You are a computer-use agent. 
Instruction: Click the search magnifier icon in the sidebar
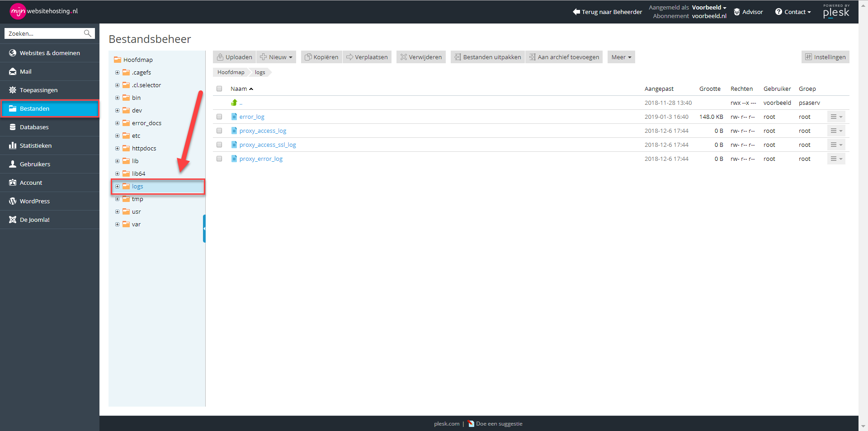(88, 33)
